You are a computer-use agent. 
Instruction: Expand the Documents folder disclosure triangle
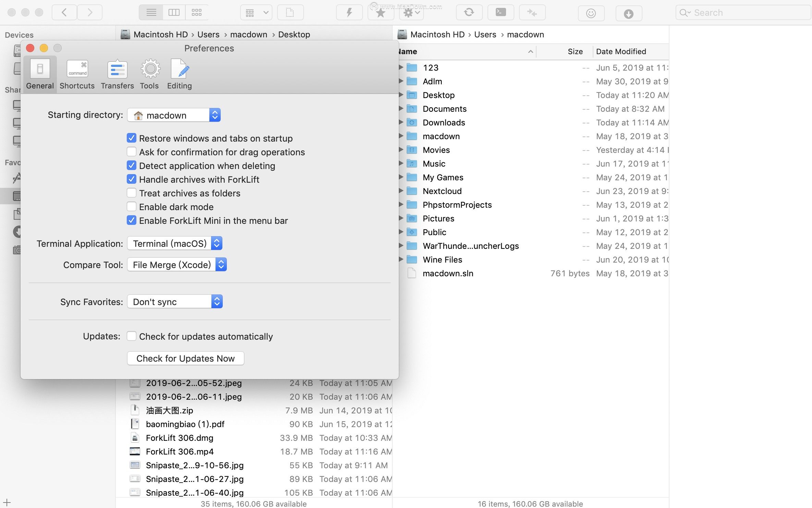(401, 109)
